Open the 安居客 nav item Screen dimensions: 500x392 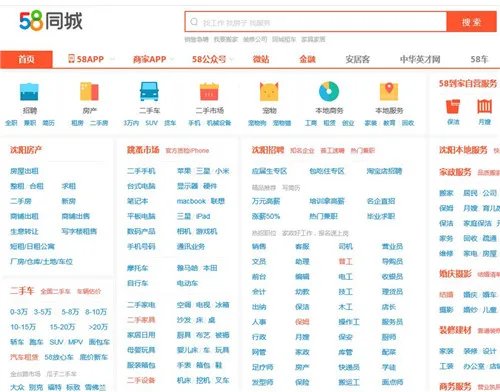(x=358, y=59)
